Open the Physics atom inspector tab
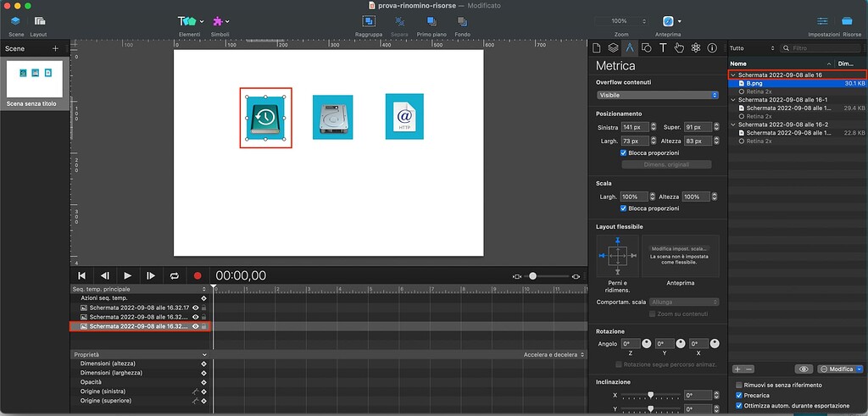Viewport: 868px width, 416px height. (x=695, y=47)
